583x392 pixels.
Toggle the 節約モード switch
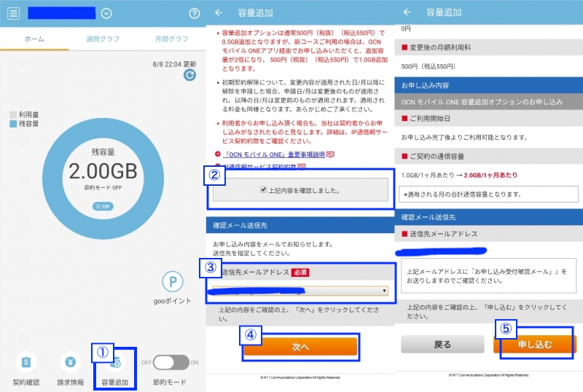point(171,362)
